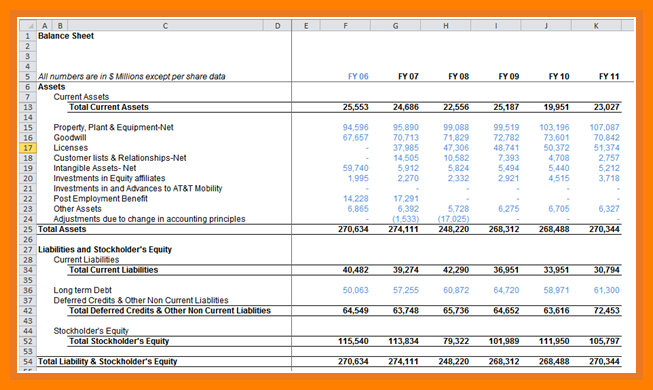Select Total Current Assets label cell
The image size is (653, 390).
109,107
